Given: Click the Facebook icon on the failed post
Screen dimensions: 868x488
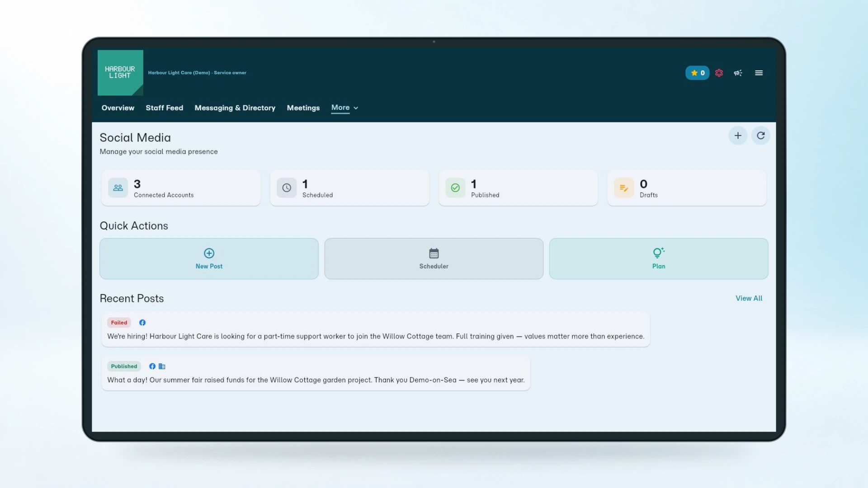Looking at the screenshot, I should (x=142, y=323).
